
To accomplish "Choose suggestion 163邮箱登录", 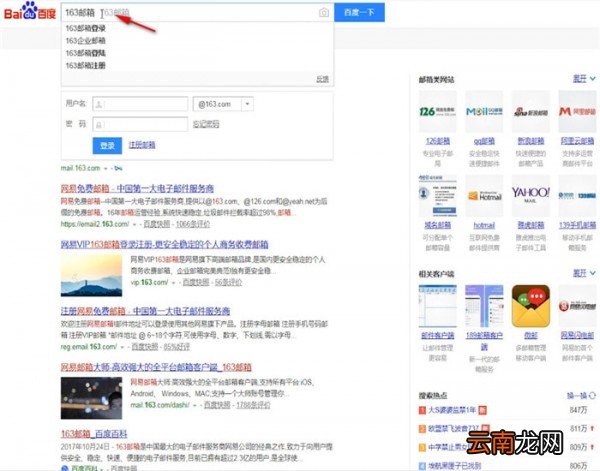I will [85, 28].
